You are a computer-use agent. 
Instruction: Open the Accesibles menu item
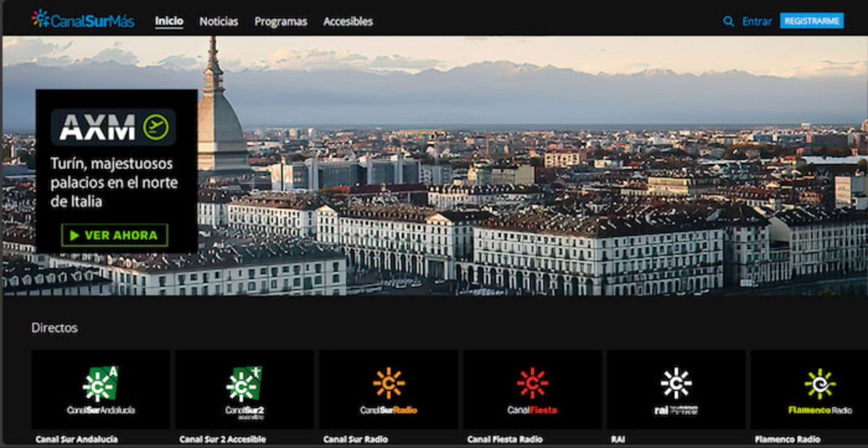348,22
